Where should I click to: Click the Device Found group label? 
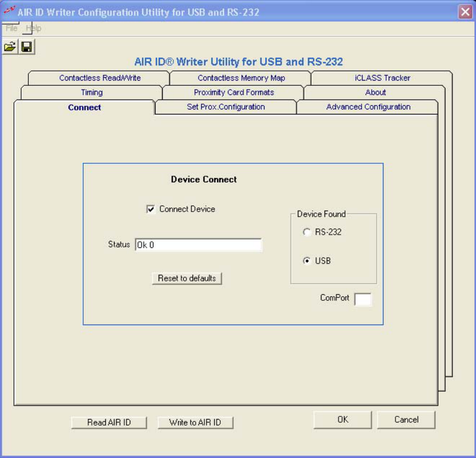(x=321, y=214)
